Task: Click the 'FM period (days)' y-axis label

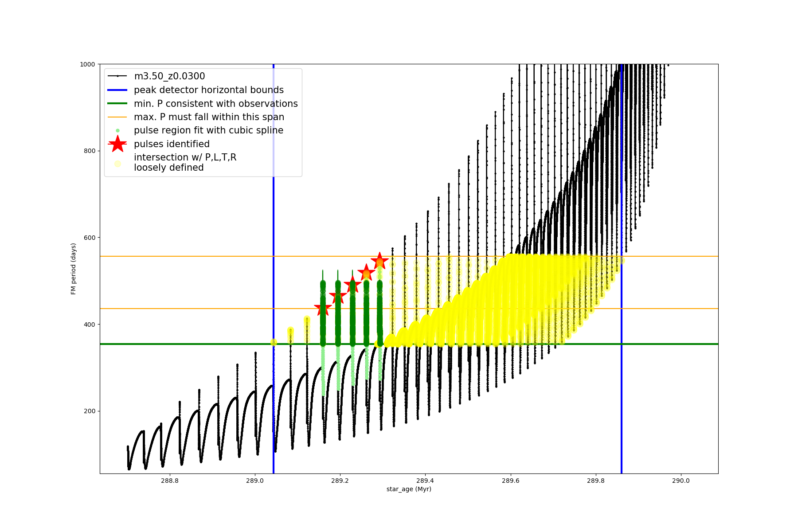Action: click(74, 269)
